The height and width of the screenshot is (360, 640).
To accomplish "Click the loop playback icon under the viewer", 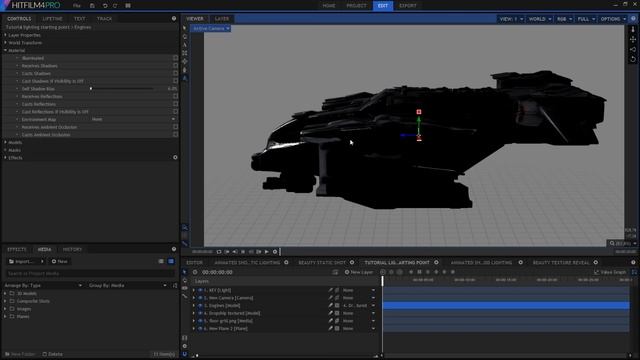I will click(219, 252).
